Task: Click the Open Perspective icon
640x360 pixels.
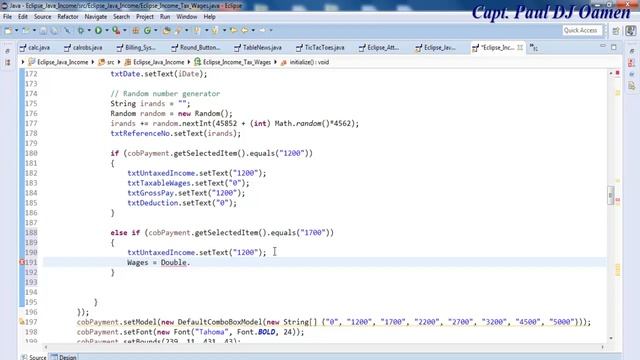Action: (616, 31)
